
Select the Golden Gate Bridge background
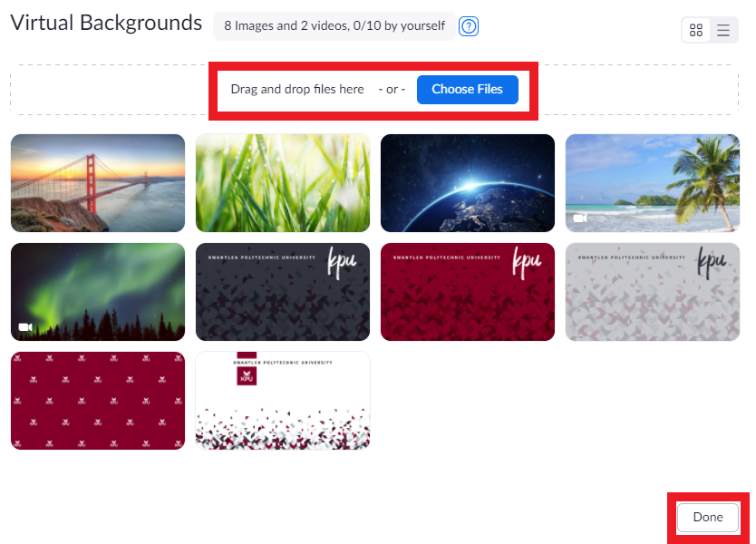tap(98, 183)
